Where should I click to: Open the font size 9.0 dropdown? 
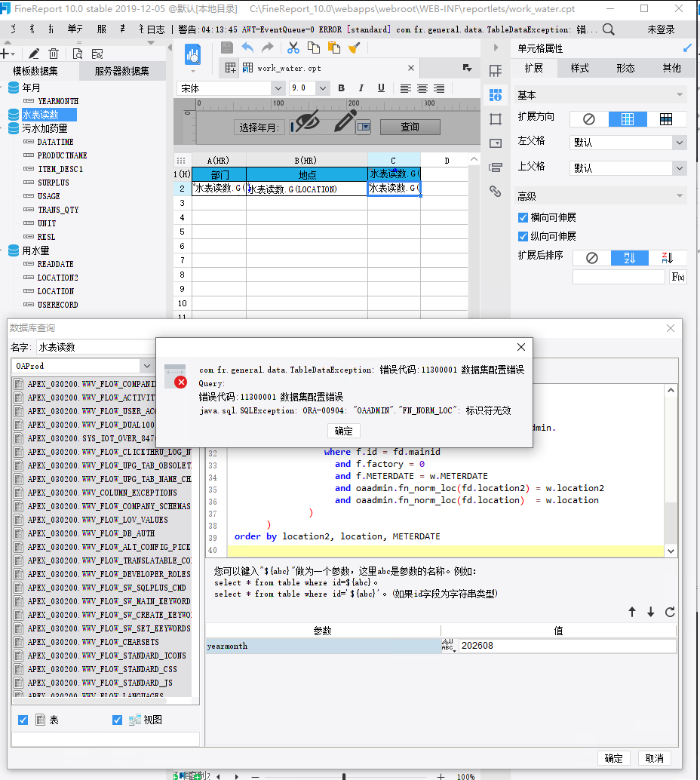[323, 88]
